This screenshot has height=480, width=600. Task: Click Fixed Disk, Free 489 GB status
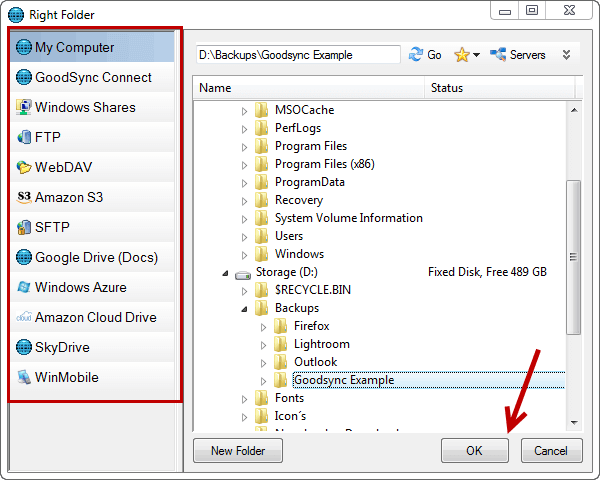coord(488,272)
